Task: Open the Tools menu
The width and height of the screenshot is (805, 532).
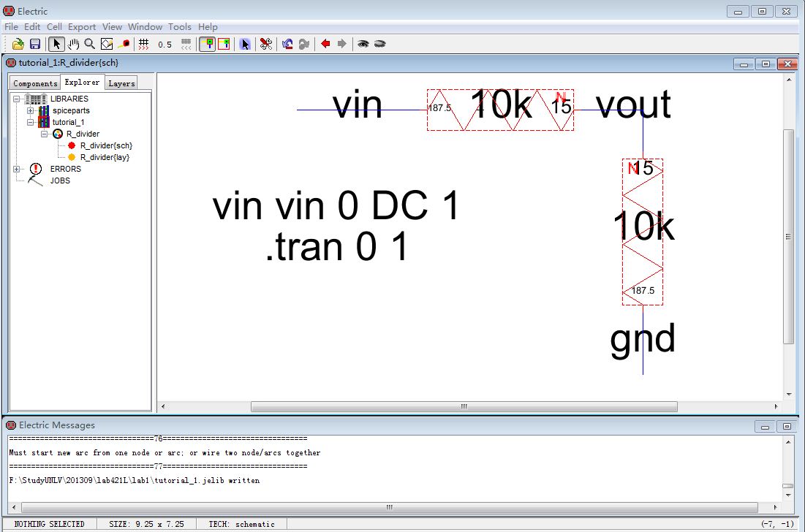Action: 180,27
